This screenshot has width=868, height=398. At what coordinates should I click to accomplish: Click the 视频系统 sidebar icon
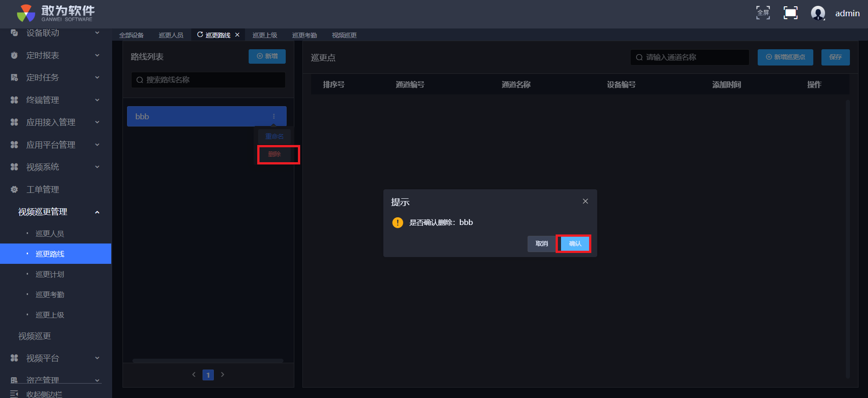coord(14,167)
